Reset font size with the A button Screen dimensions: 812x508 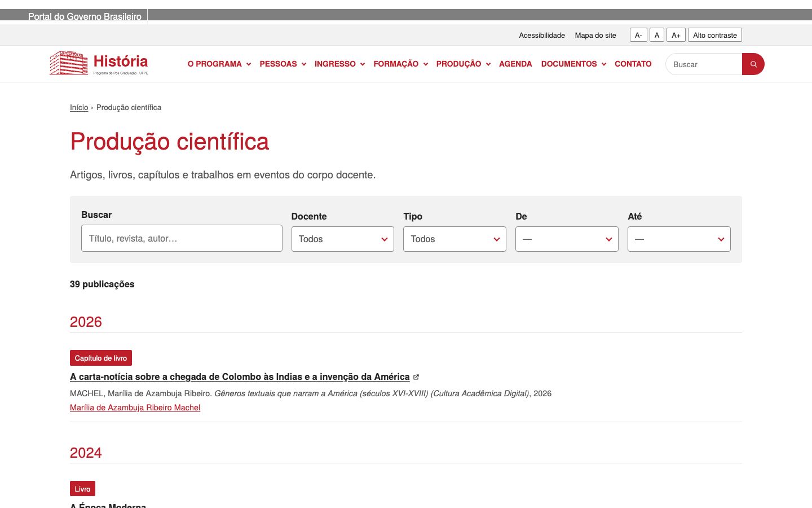tap(657, 35)
